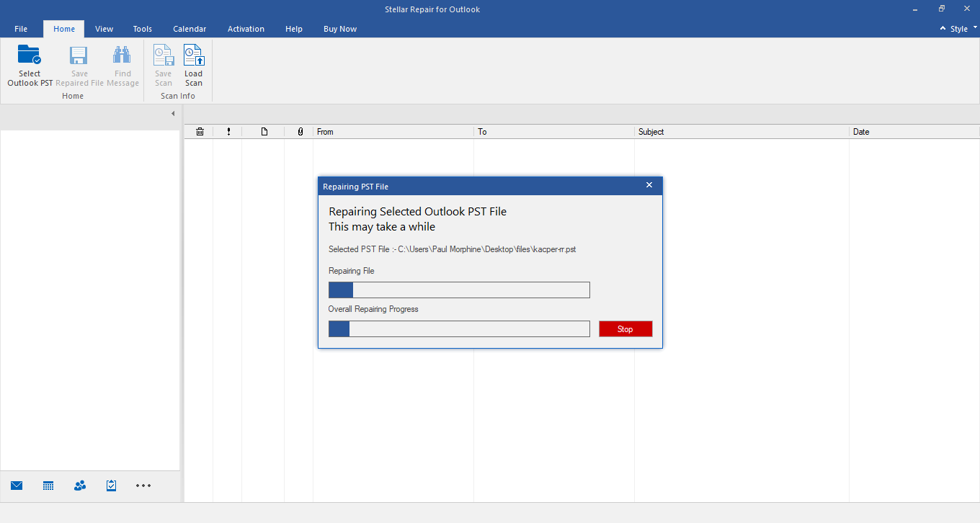Click the Load Scan icon

point(193,56)
